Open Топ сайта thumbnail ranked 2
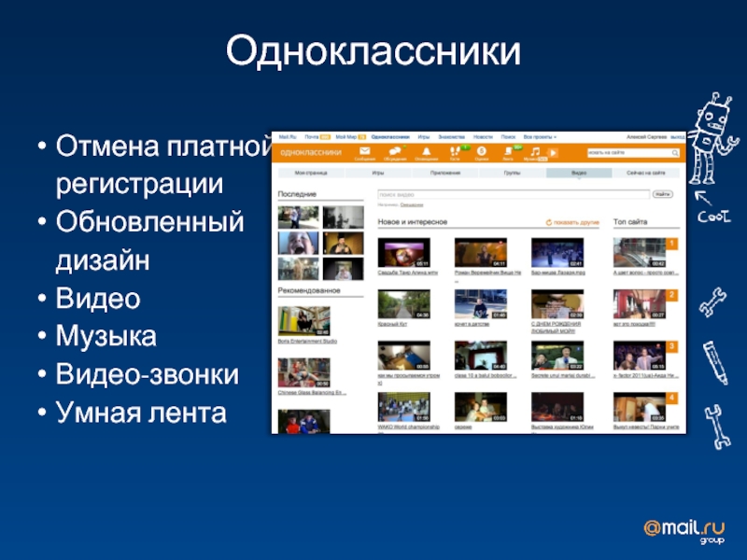This screenshot has height=560, width=747. click(x=640, y=304)
